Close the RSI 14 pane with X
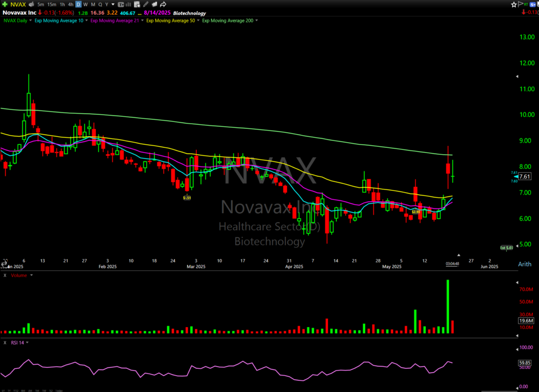539x392 pixels. click(5, 343)
